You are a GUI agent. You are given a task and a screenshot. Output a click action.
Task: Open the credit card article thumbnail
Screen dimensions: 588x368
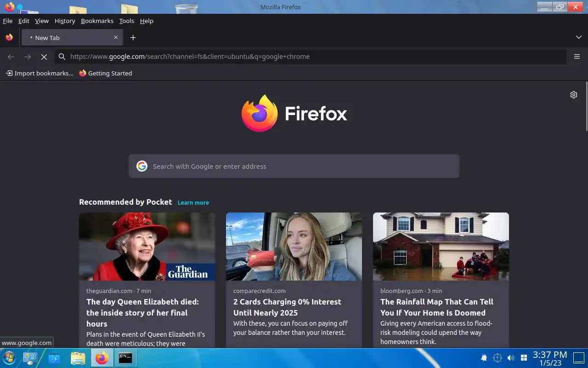[294, 247]
